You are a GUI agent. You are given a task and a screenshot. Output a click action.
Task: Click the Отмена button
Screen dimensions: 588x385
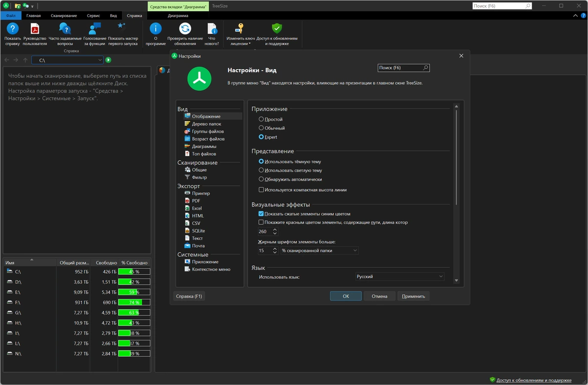click(x=379, y=296)
